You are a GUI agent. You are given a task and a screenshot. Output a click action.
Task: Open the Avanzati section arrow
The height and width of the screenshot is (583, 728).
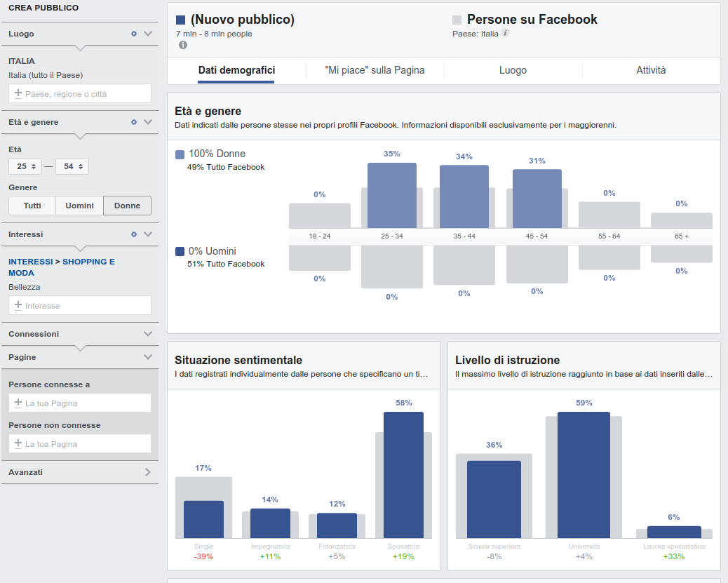(x=148, y=472)
